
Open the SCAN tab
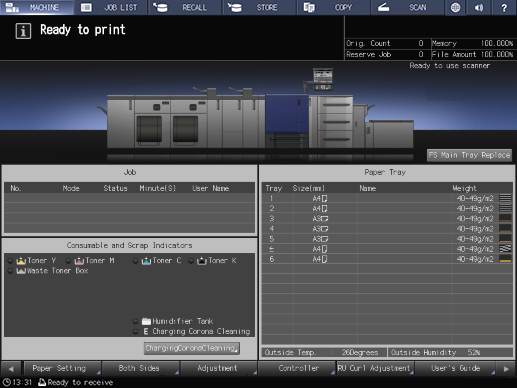point(408,7)
